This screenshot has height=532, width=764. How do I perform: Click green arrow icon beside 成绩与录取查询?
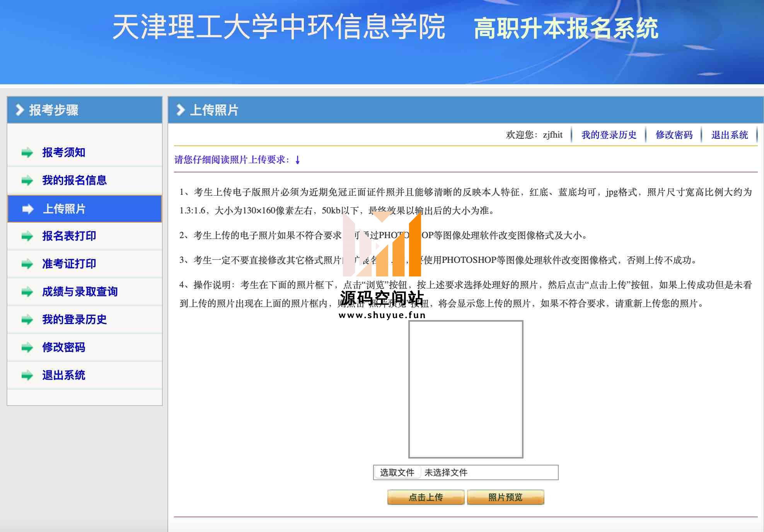(27, 292)
